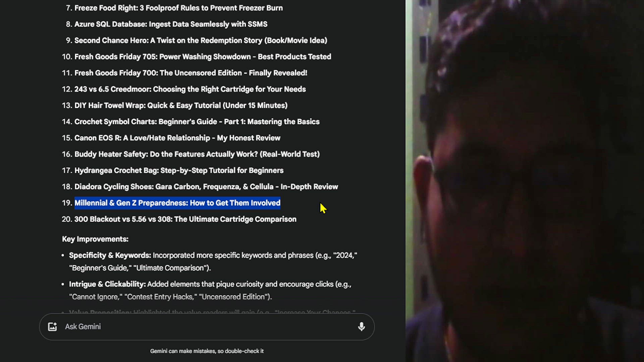Screen dimensions: 644x362
Task: Click the Hydrangea Crochet Bag title
Action: pos(179,171)
